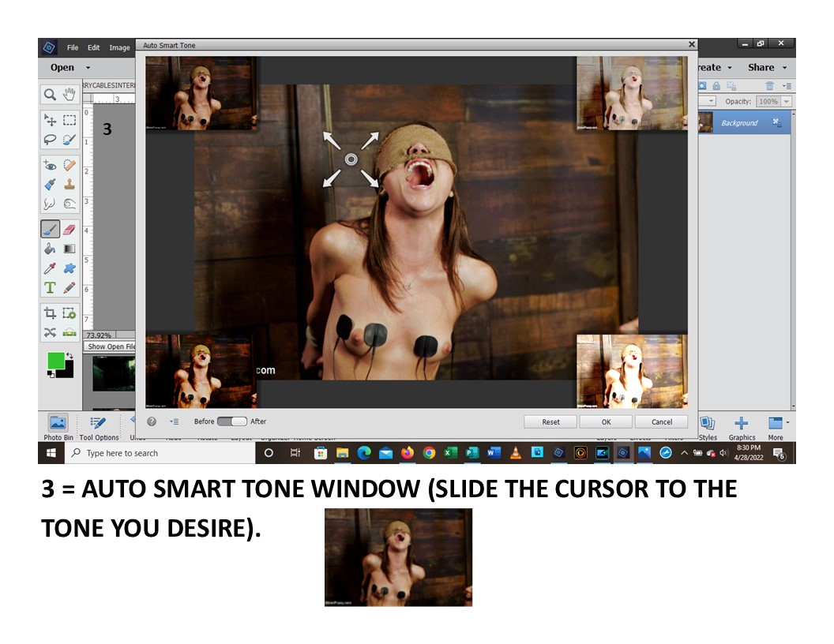834x644 pixels.
Task: Select the Hand tool
Action: (x=69, y=95)
